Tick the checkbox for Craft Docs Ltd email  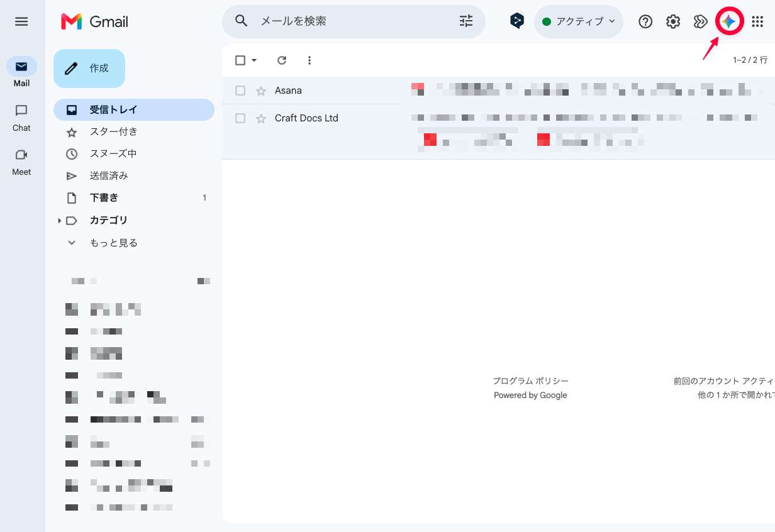(x=240, y=118)
